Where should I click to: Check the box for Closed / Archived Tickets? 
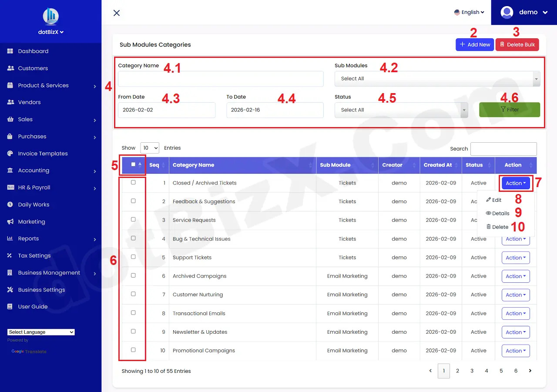coord(133,183)
